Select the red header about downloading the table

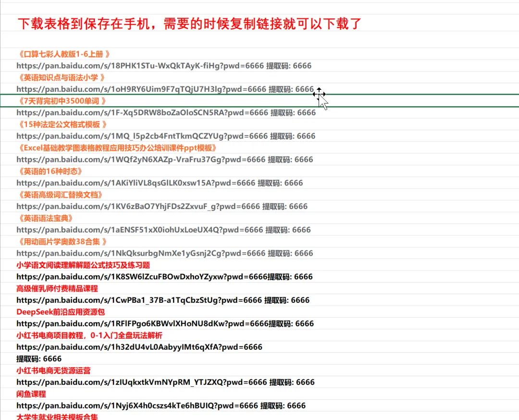(189, 24)
